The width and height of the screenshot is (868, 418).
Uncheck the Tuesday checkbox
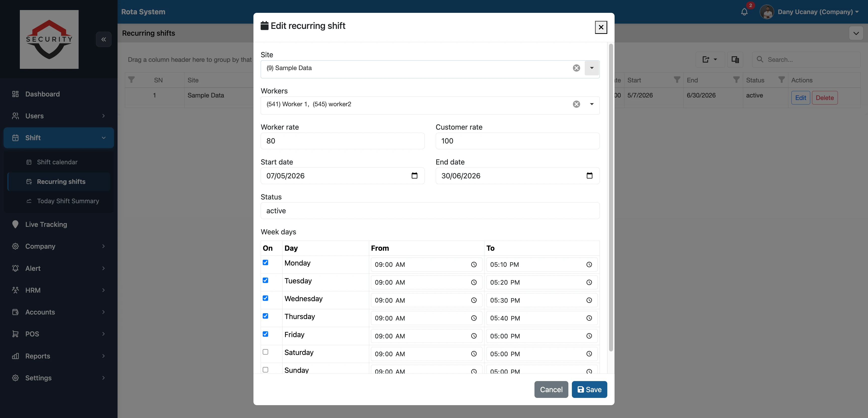click(x=265, y=280)
